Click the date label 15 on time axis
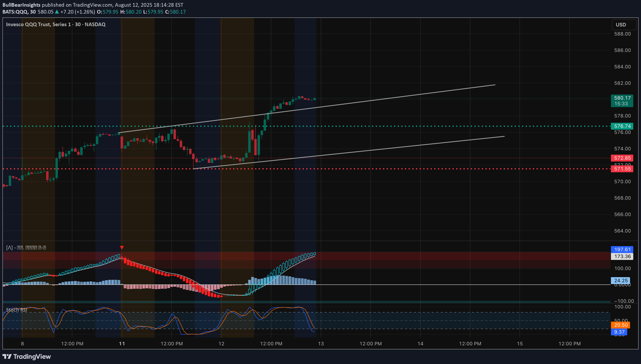This screenshot has height=364, width=641. [x=520, y=344]
